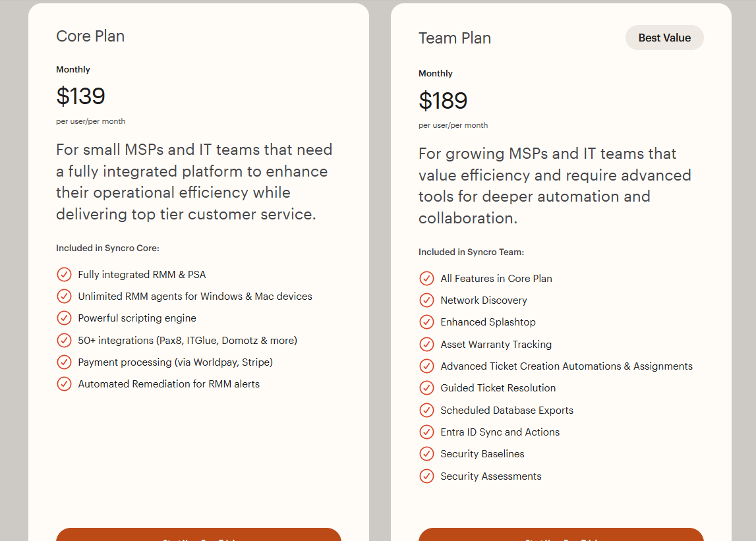Screen dimensions: 756x541
Task: Click 'Security Baselines' text
Action: (x=482, y=454)
